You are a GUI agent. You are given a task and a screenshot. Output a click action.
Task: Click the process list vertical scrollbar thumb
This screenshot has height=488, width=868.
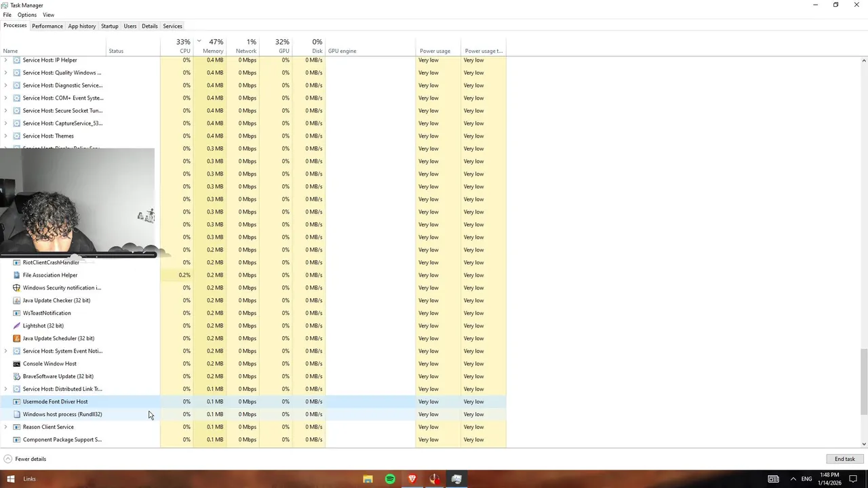864,381
